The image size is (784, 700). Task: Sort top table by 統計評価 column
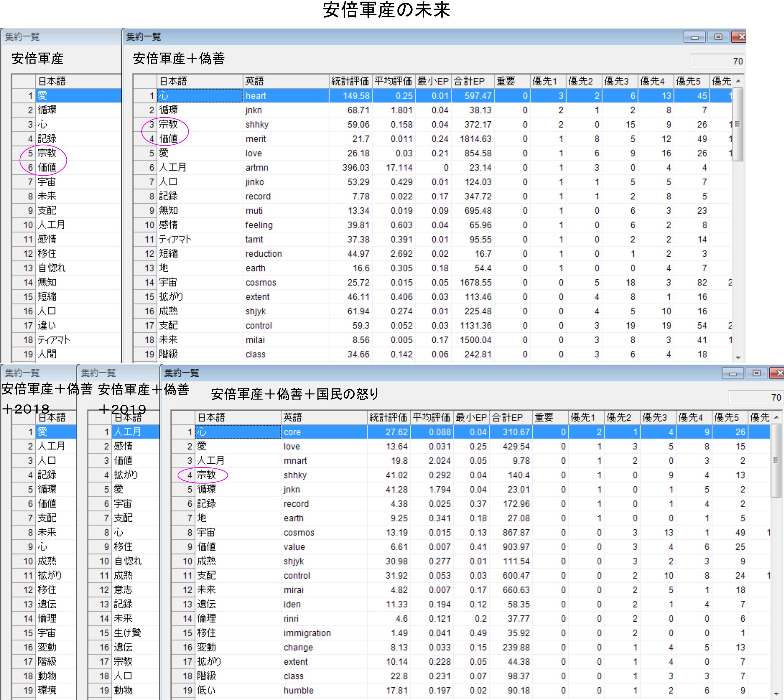click(349, 81)
